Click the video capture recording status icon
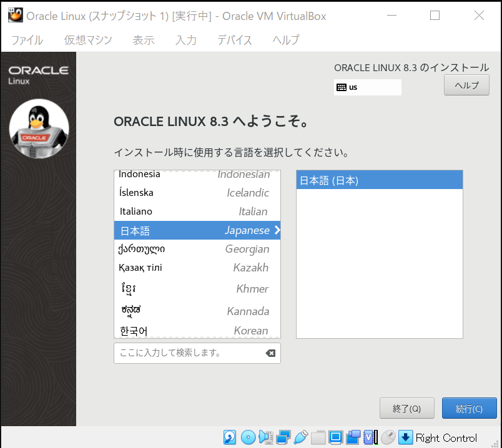 (x=353, y=437)
